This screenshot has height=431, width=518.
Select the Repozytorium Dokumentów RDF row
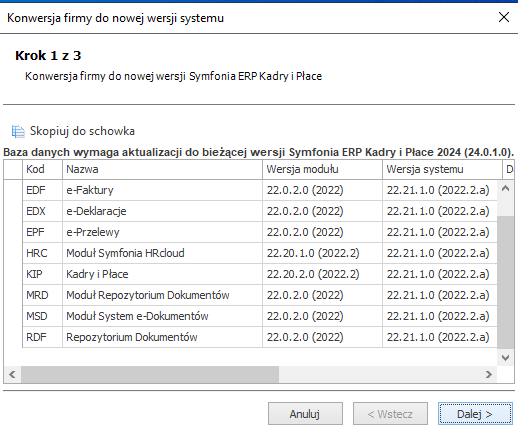[x=260, y=337]
